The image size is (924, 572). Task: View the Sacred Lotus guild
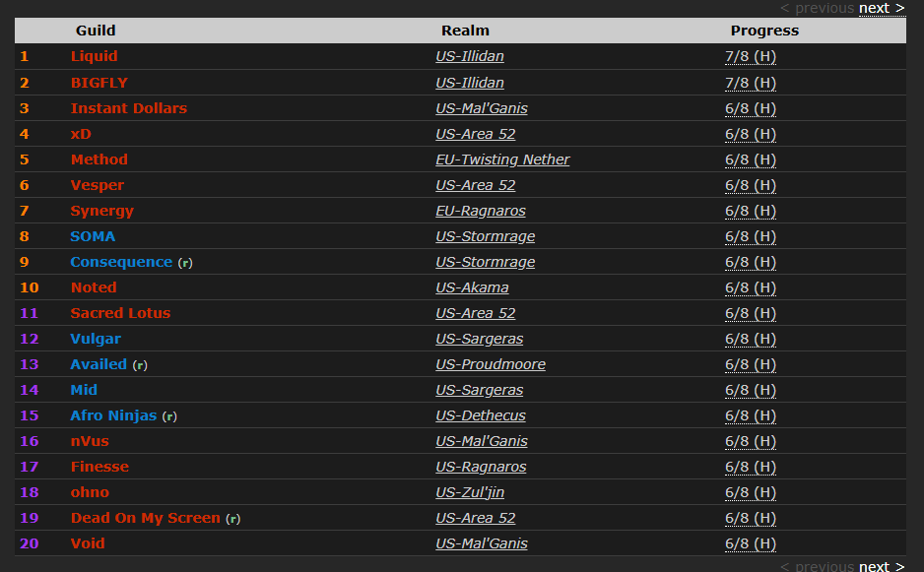(x=120, y=313)
